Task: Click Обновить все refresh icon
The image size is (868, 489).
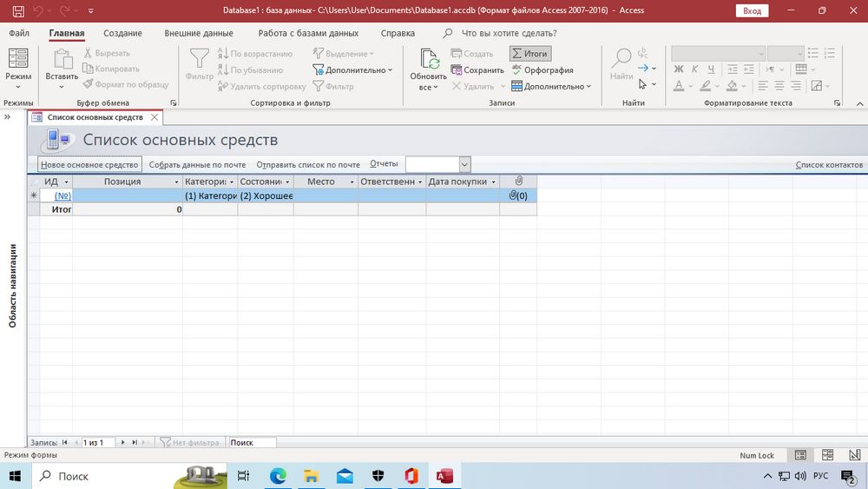Action: tap(429, 60)
